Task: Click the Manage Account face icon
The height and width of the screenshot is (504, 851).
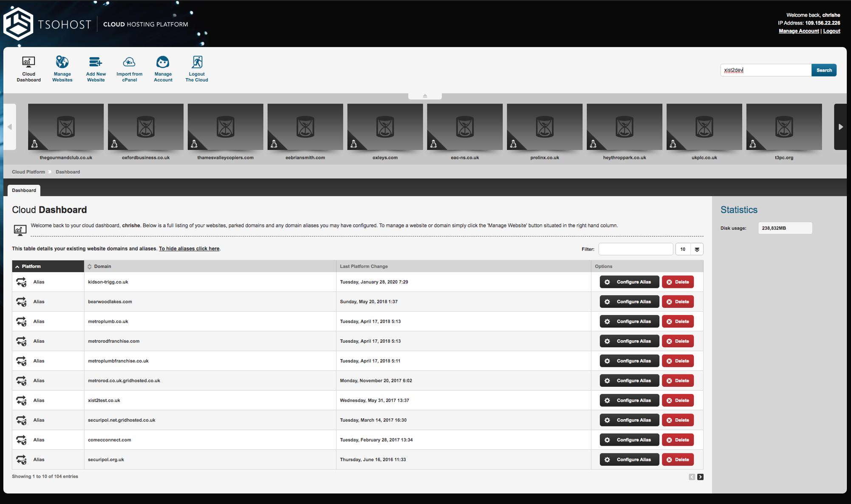Action: point(163,62)
